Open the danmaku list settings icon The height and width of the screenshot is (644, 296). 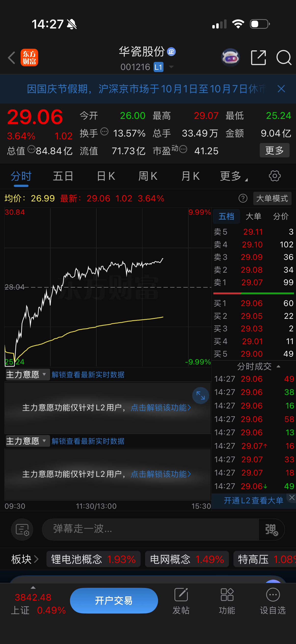22,530
